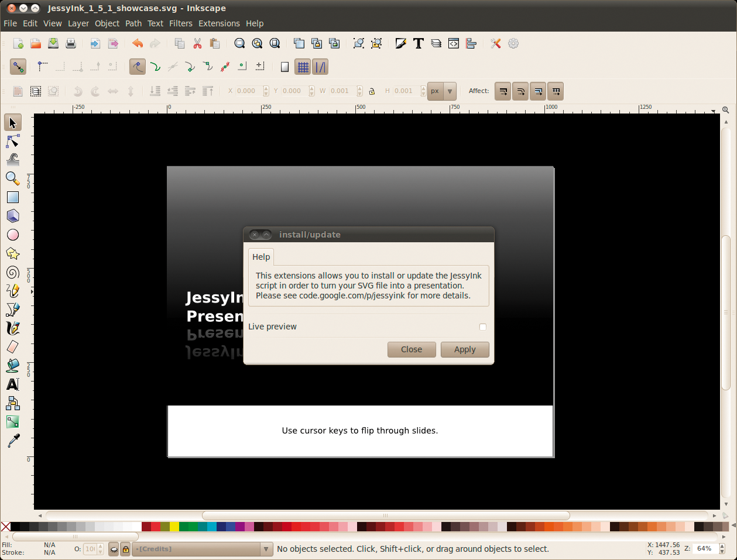Select the Star polygon tool
This screenshot has width=737, height=560.
point(13,253)
